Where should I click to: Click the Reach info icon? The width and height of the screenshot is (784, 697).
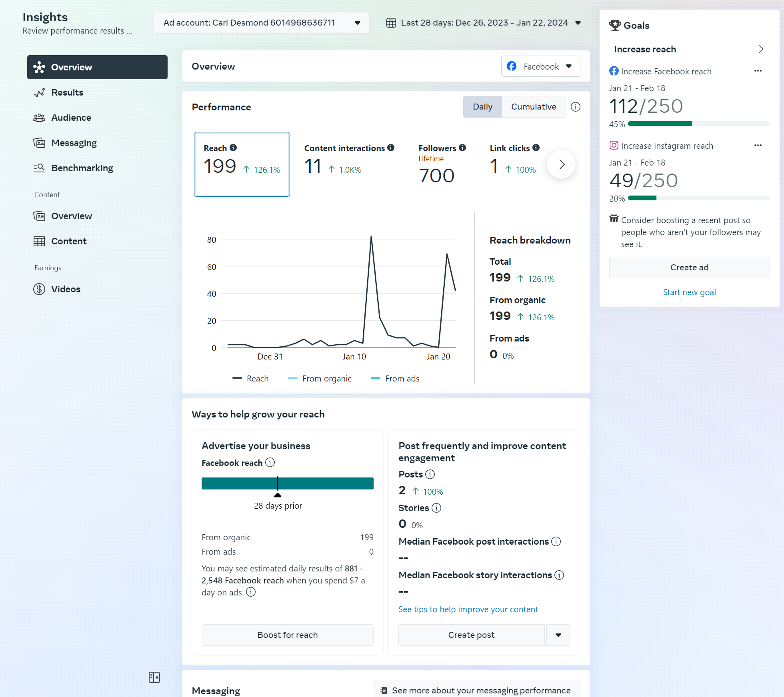(233, 148)
